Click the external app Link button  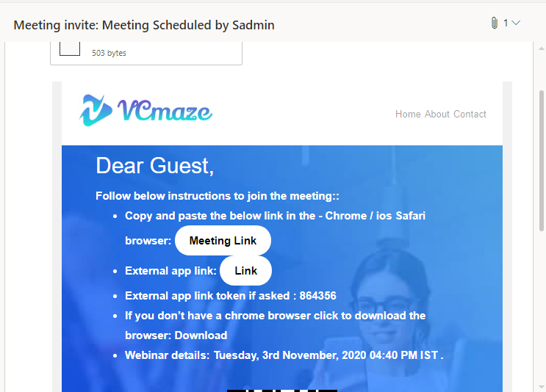(246, 271)
